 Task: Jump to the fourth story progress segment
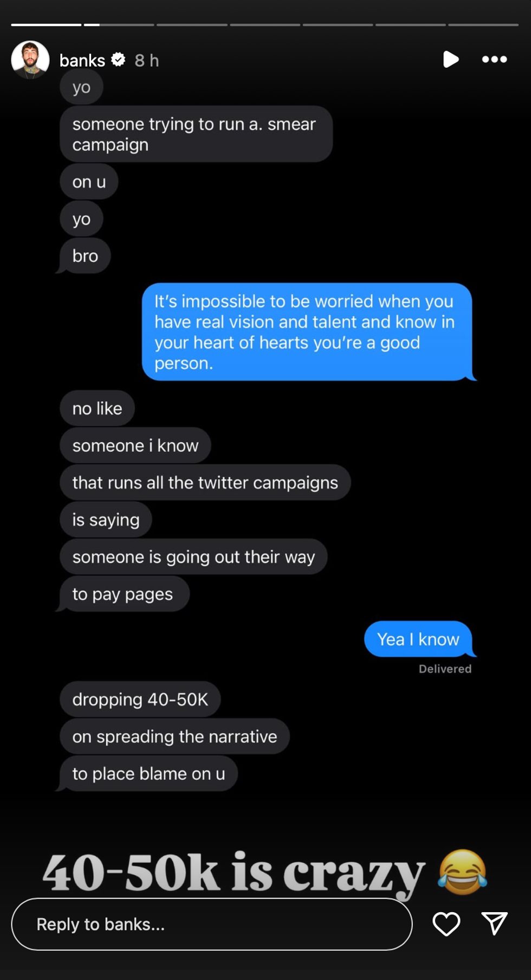(265, 25)
